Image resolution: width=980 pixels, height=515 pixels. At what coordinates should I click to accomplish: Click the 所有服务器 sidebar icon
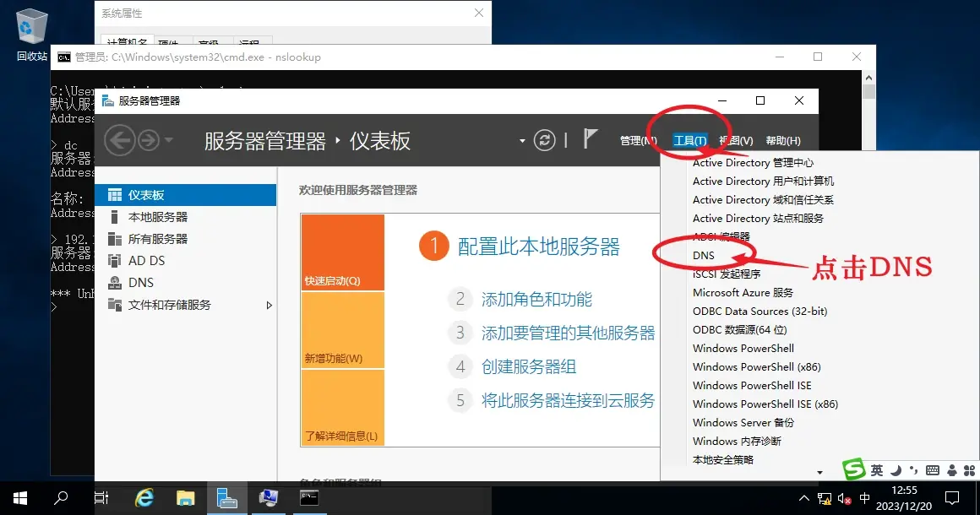[114, 238]
